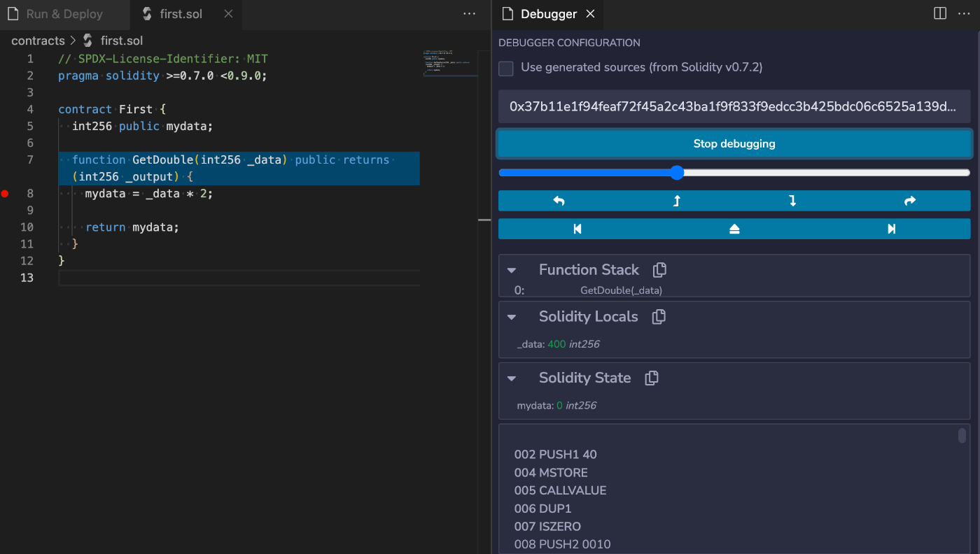
Task: Select opcode 004 MSTORE
Action: pyautogui.click(x=551, y=473)
